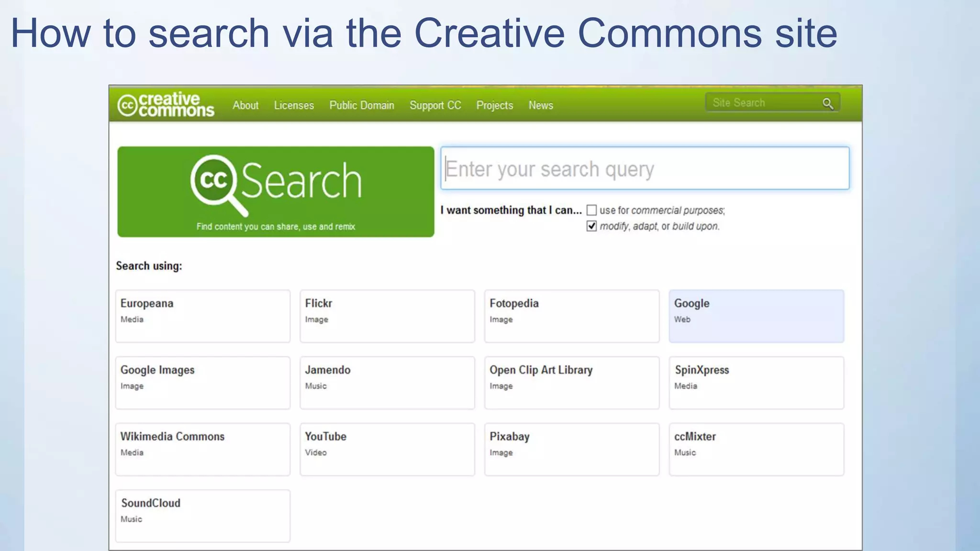Open the About menu item

pos(245,105)
